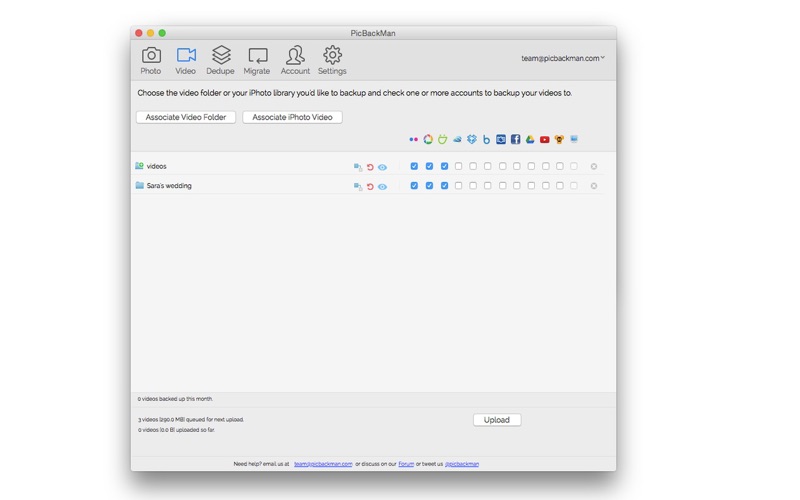
Task: Click the dark blue camera service icon
Action: pos(501,139)
